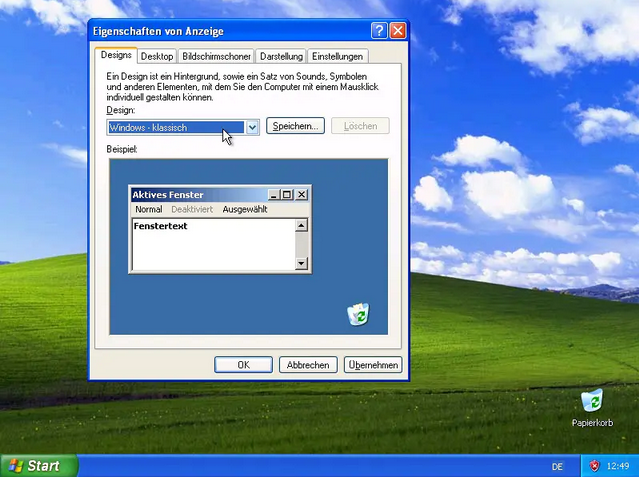Click the preview window's maximize icon

(287, 195)
